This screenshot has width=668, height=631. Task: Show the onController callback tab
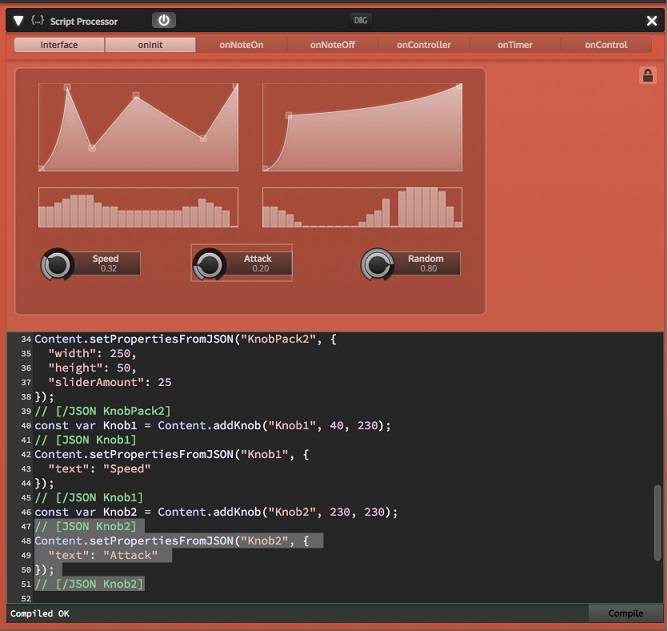[x=423, y=45]
